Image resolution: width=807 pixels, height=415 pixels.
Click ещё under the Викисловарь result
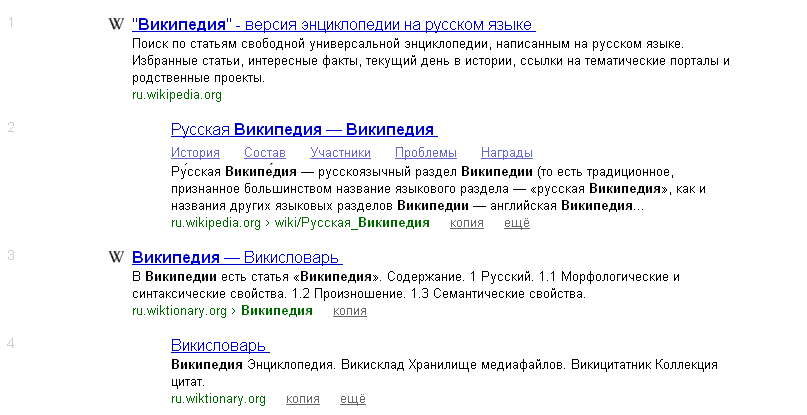(x=353, y=399)
